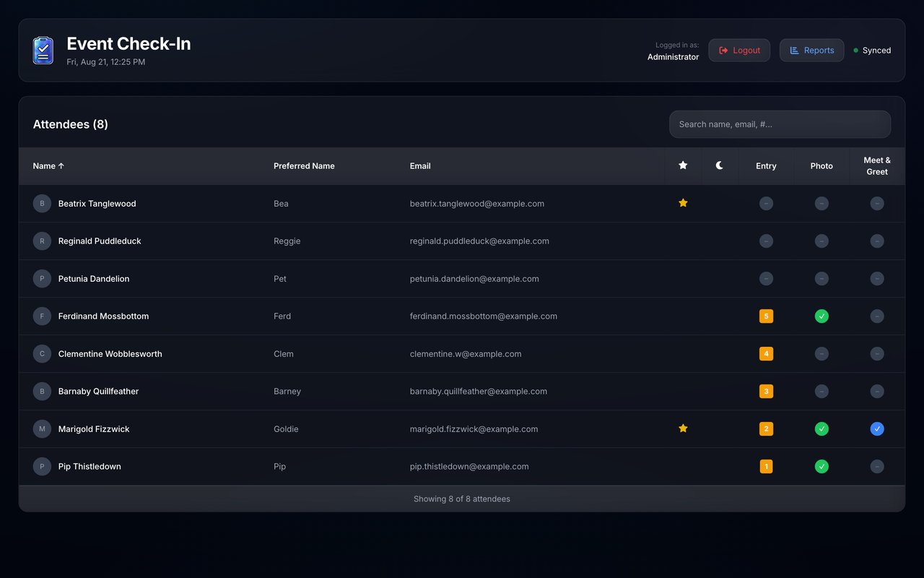Screen dimensions: 924x578
Task: Toggle Reginald Puddleduck's Photo status
Action: point(821,241)
